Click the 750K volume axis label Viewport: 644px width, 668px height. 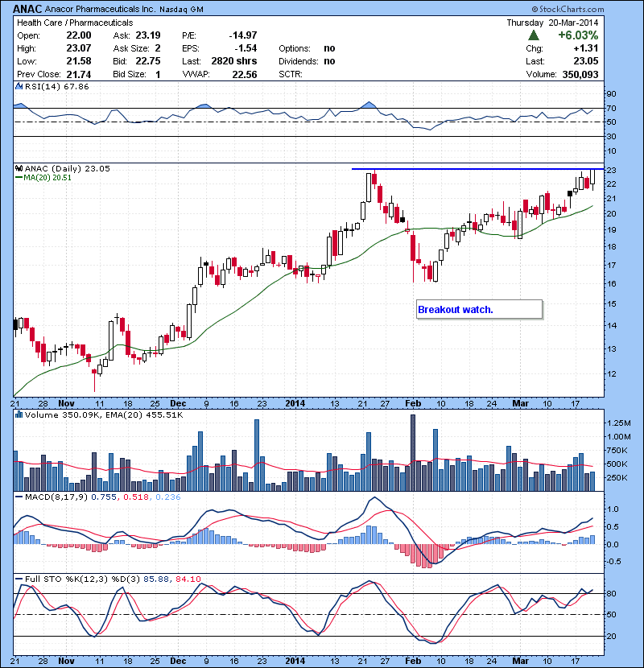(x=617, y=451)
